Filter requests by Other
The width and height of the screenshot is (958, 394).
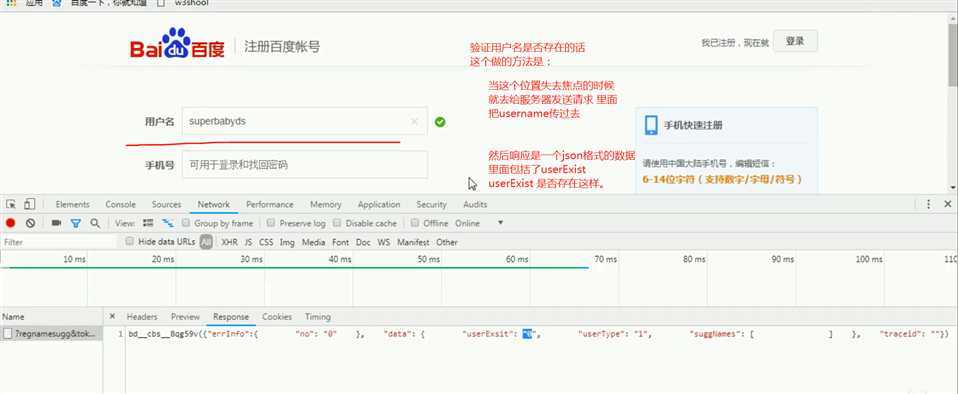click(447, 242)
